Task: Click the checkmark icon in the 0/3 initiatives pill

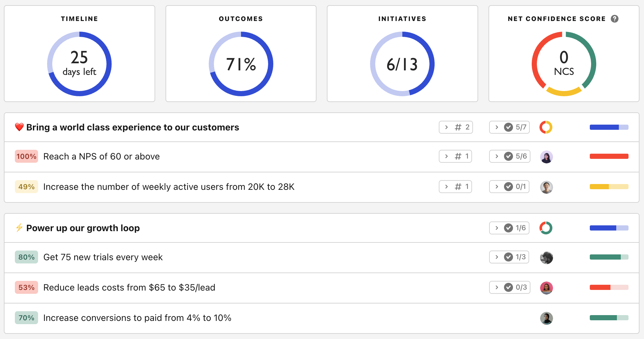Action: click(508, 287)
